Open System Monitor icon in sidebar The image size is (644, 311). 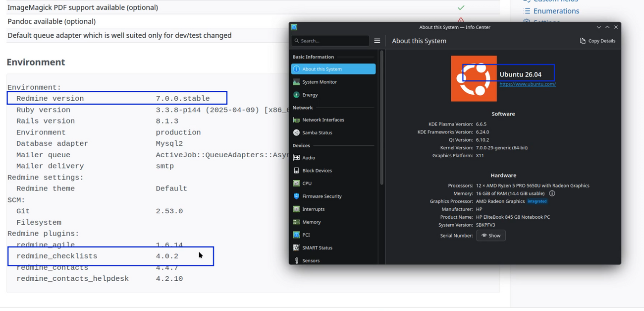(296, 82)
